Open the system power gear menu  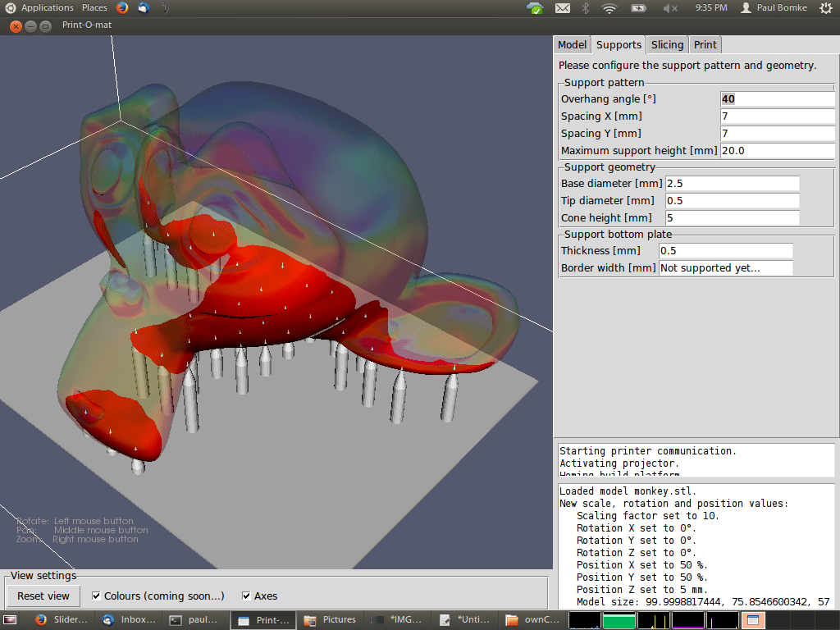(825, 8)
